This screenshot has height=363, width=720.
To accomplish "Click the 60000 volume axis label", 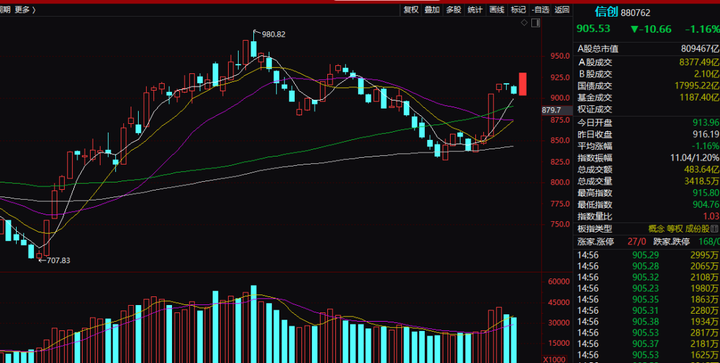I will (560, 282).
